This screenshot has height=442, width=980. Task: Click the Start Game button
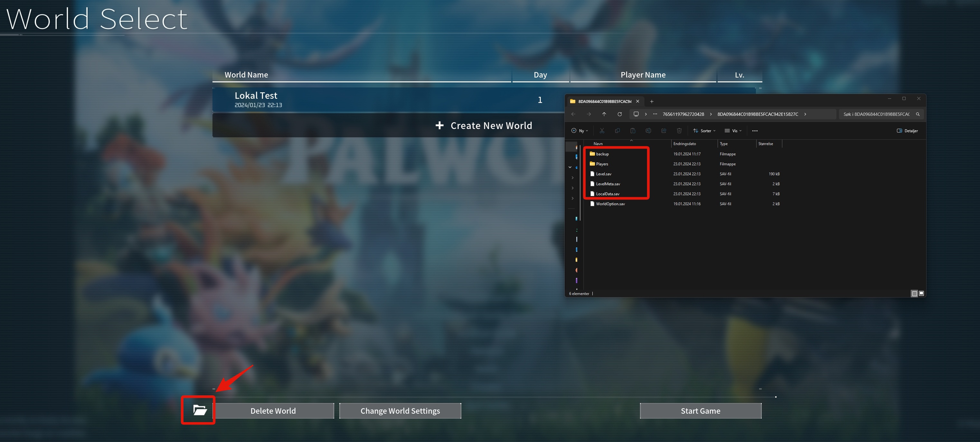(x=700, y=411)
